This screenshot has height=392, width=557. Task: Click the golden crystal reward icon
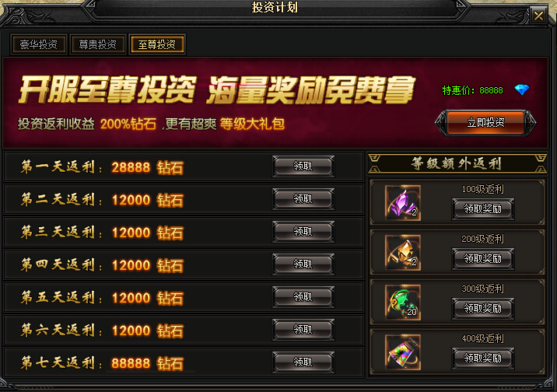(403, 253)
